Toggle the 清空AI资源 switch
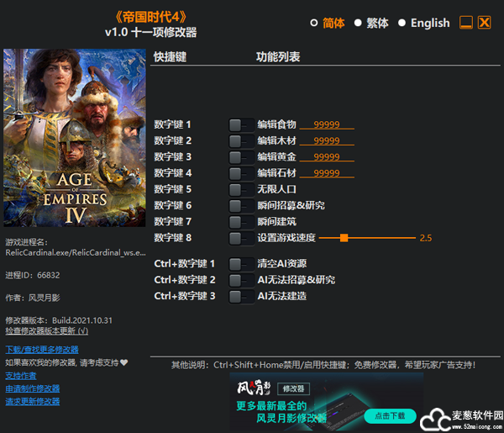 point(241,263)
